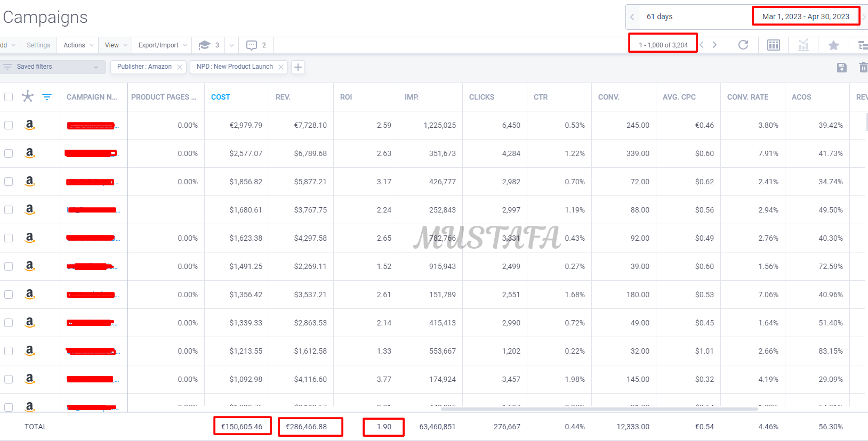Image resolution: width=868 pixels, height=441 pixels.
Task: Select checkbox of row costing $1,856.82
Action: 9,182
